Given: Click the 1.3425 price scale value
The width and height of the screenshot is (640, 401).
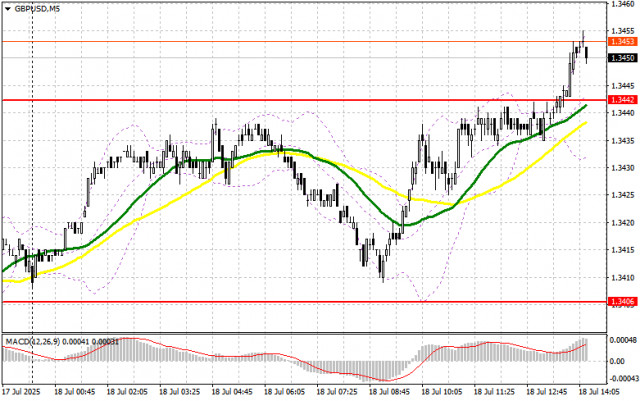Looking at the screenshot, I should pyautogui.click(x=623, y=195).
